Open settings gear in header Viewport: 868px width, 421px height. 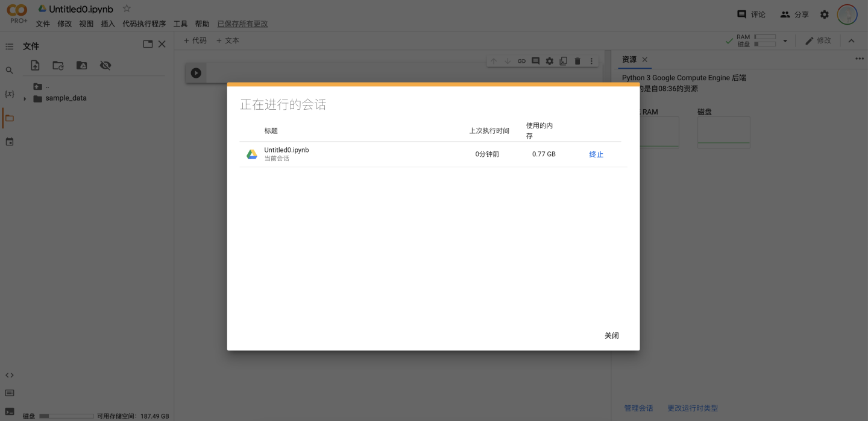pos(825,14)
